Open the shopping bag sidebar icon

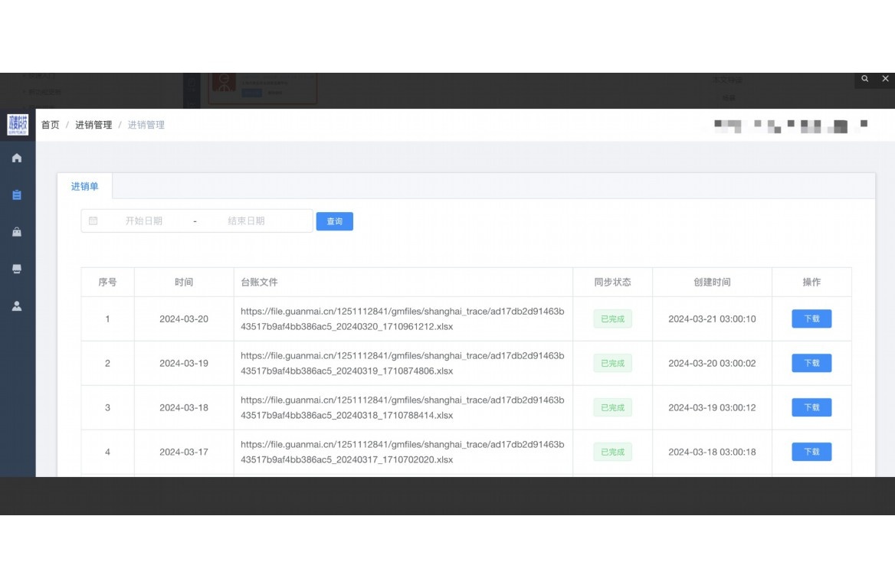17,232
